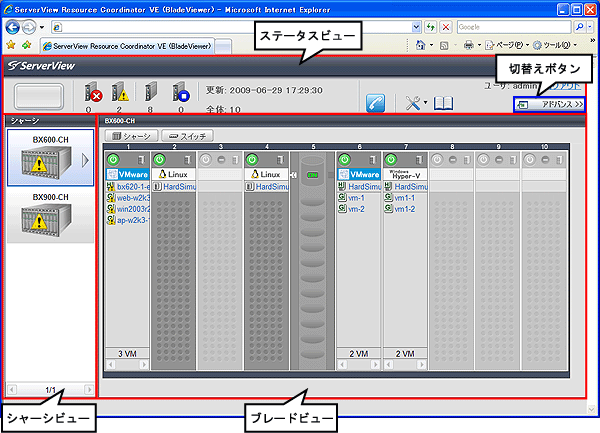Open the browser Home icon

(x=420, y=45)
